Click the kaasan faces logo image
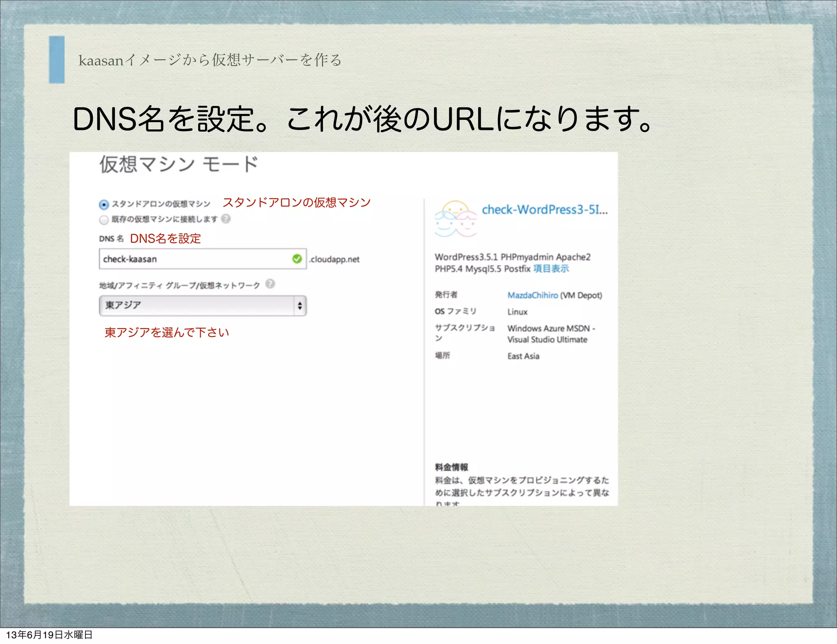The width and height of the screenshot is (837, 644). [x=456, y=219]
